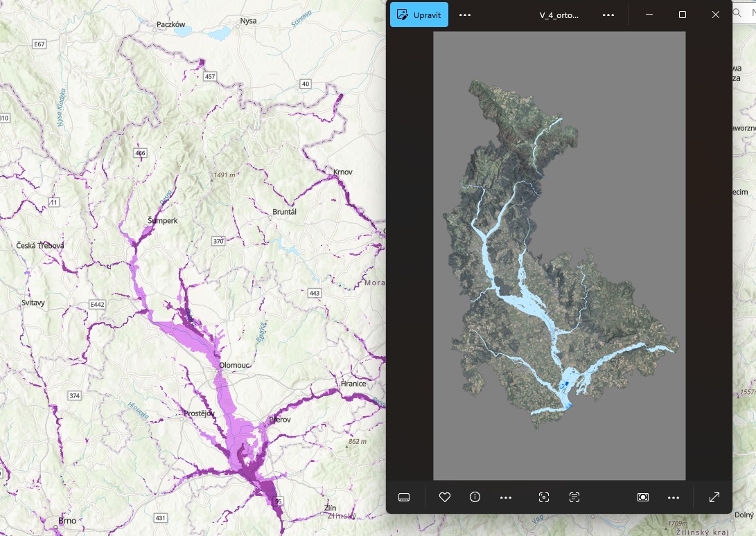
Task: Click the Upravit edit button in Photos
Action: tap(419, 15)
